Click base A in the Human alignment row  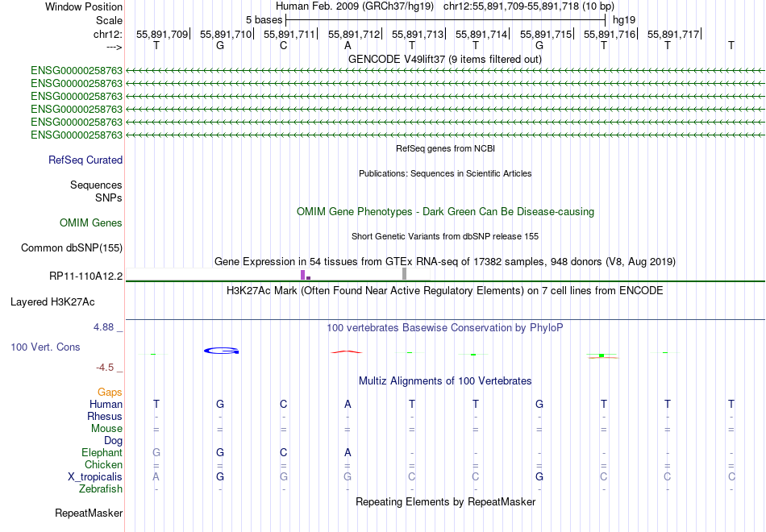coord(348,404)
